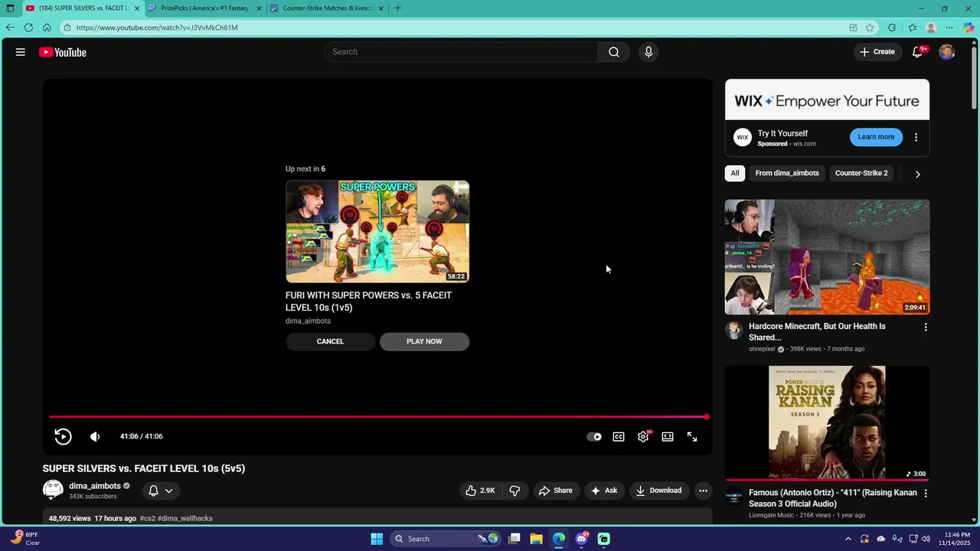Click the address bar URL

(x=157, y=28)
